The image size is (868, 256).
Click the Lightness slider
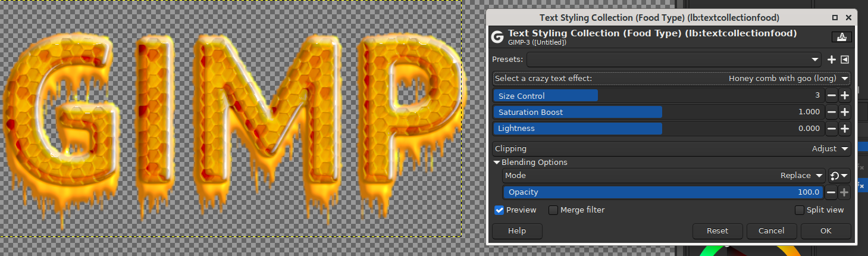click(x=659, y=128)
